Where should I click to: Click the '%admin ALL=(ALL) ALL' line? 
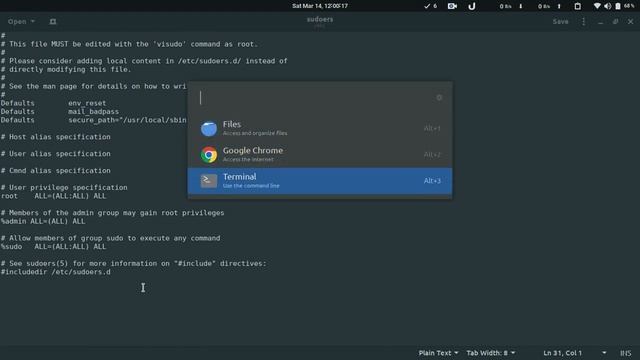pyautogui.click(x=43, y=221)
